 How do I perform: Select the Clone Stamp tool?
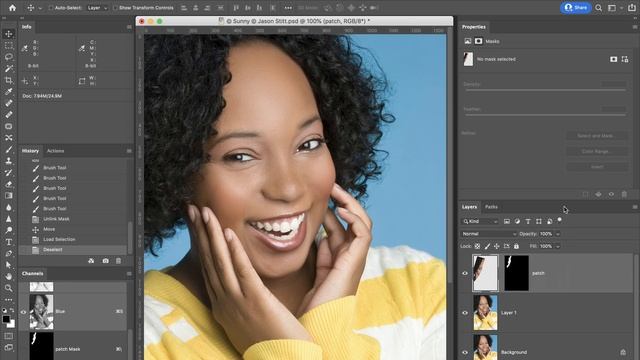pos(9,161)
